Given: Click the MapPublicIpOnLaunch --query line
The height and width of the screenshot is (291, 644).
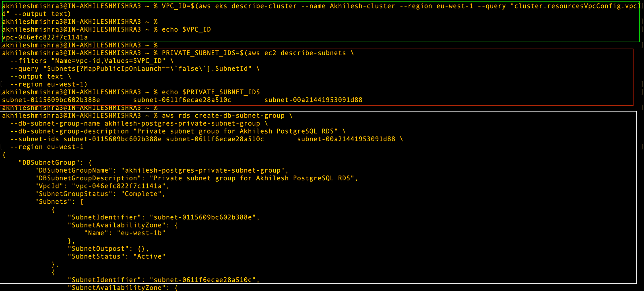Looking at the screenshot, I should click(135, 69).
